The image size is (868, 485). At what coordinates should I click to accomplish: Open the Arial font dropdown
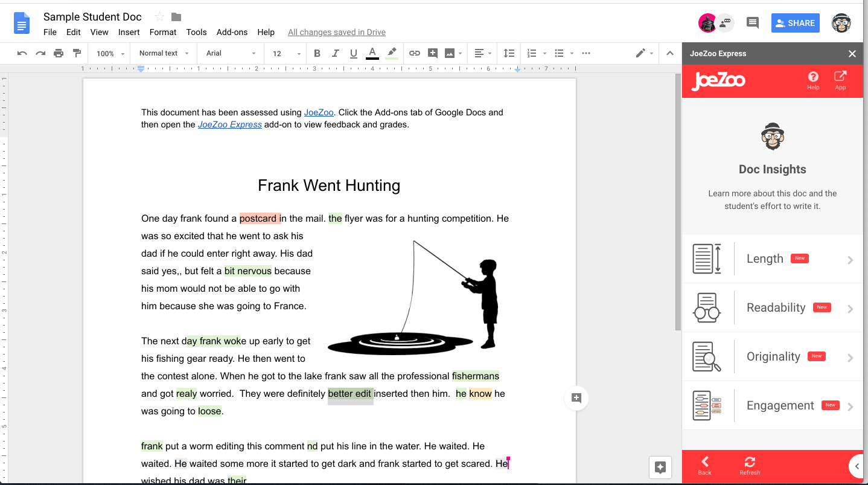231,53
